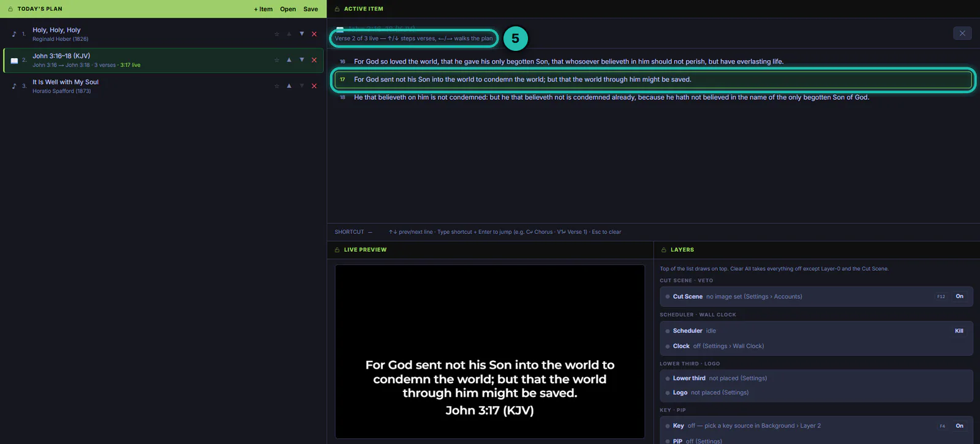
Task: Move John 3:16–18 (KJV) up in the plan
Action: [289, 60]
